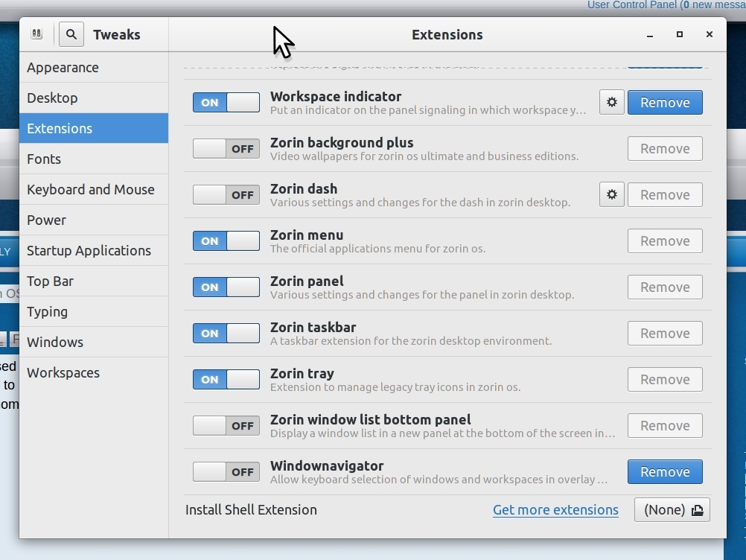Viewport: 746px width, 560px height.
Task: Open the search magnifier in Tweaks
Action: coord(71,34)
